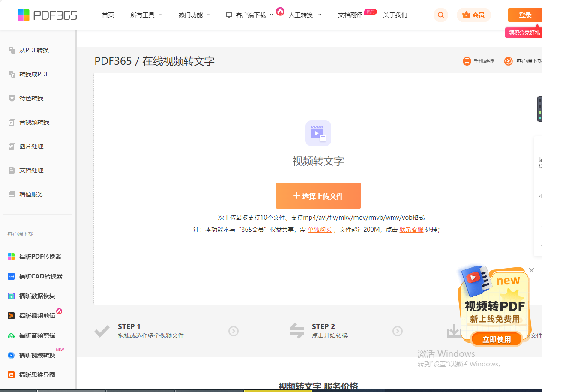Click the 视频转文字 服务价格 heading

pos(318,386)
